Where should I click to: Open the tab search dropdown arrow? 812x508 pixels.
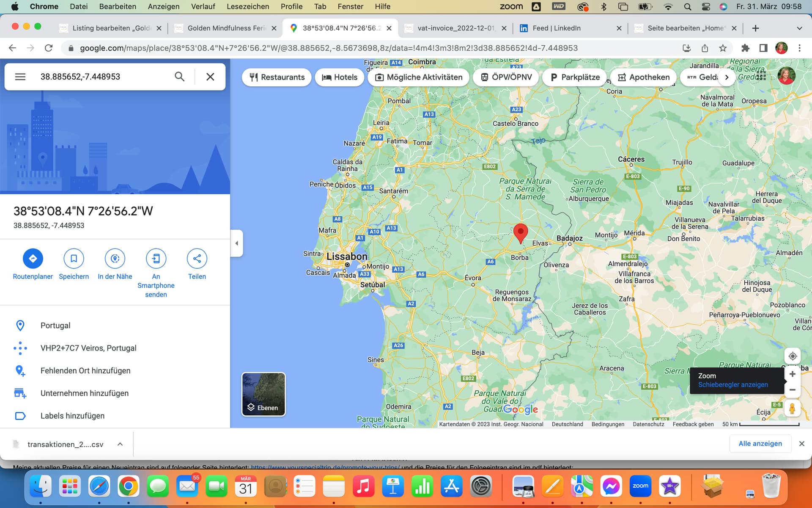(x=799, y=28)
